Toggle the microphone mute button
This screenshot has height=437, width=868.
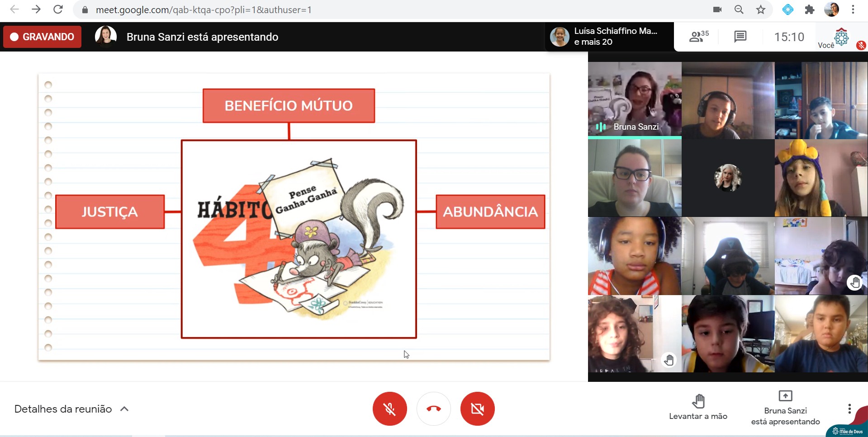pos(389,409)
